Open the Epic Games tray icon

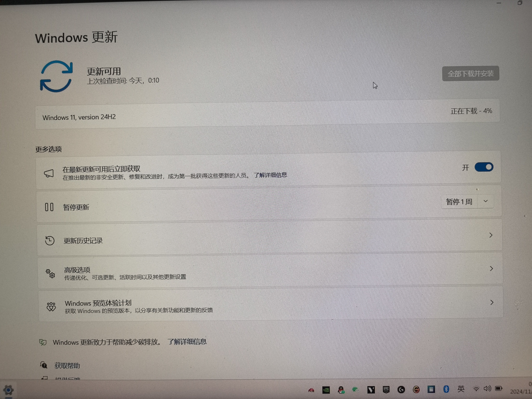coord(386,389)
